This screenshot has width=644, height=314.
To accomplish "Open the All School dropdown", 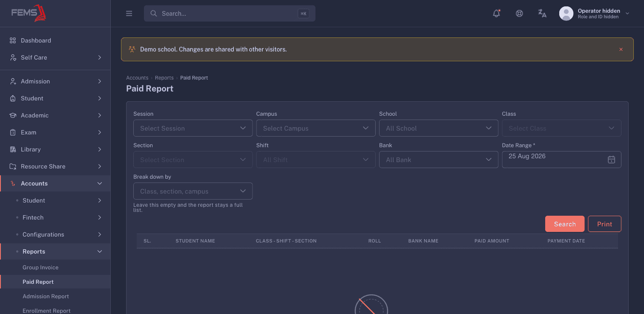I will point(439,128).
